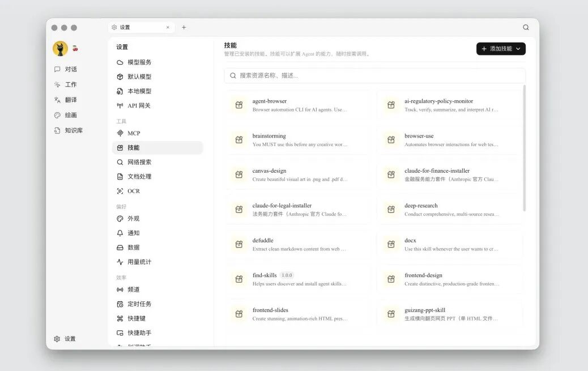The width and height of the screenshot is (588, 371).
Task: Click the browser-use skill icon
Action: tap(391, 140)
